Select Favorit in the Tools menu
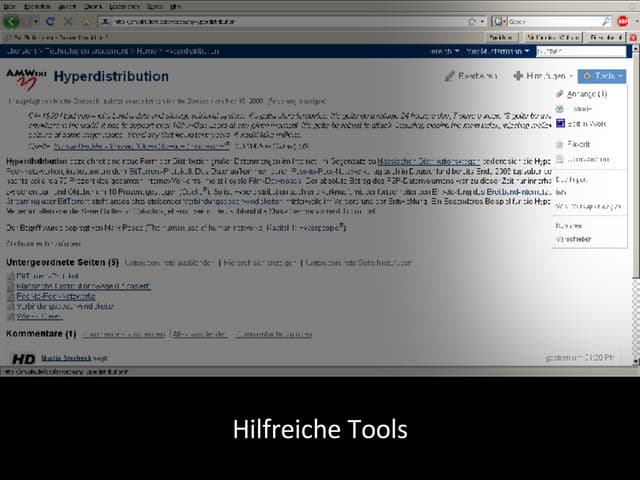Viewport: 640px width, 480px height. click(x=578, y=144)
